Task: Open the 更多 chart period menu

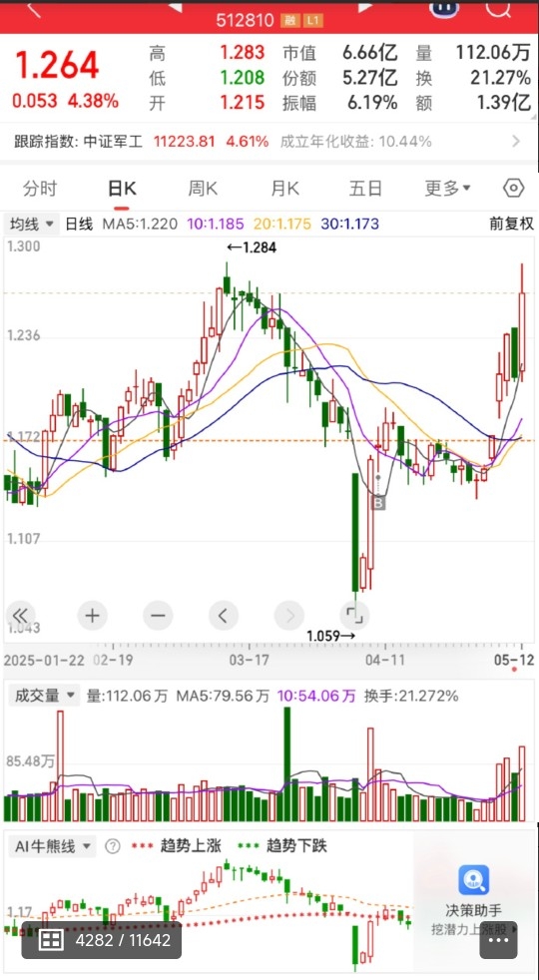Action: pyautogui.click(x=448, y=189)
